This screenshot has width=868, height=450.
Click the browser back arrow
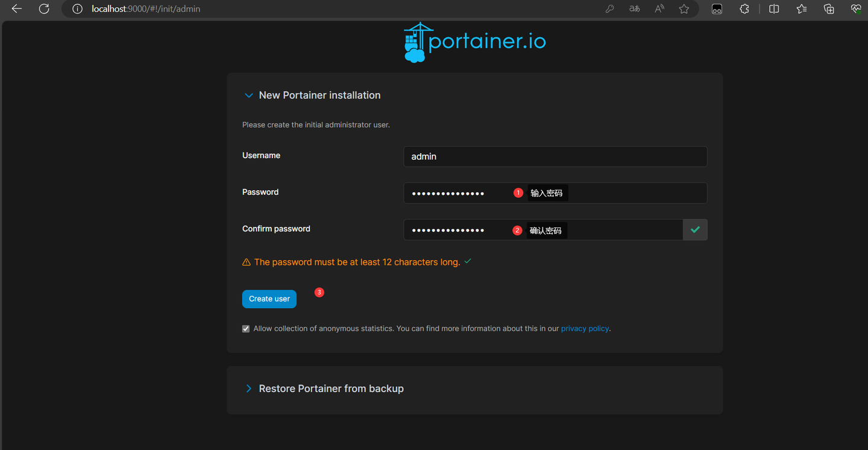coord(16,8)
